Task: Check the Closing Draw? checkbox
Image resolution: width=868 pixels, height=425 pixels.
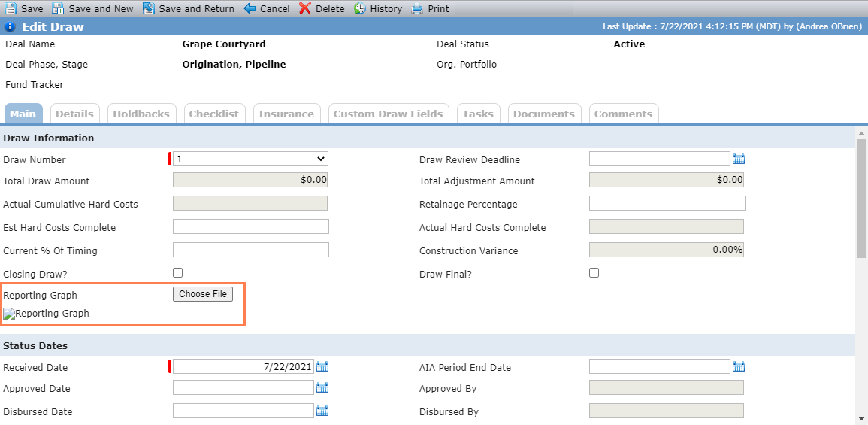Action: 177,272
